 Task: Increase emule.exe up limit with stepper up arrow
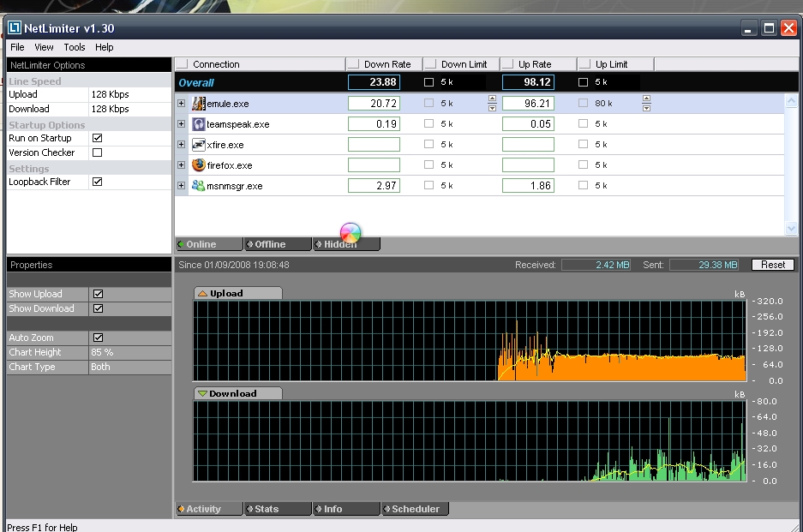[646, 99]
